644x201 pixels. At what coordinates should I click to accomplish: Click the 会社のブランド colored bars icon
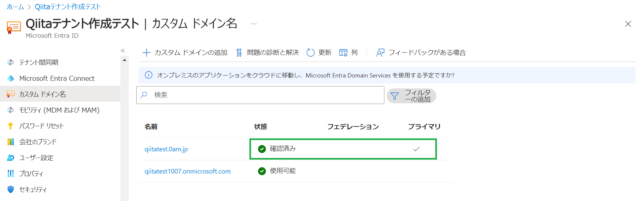coord(11,142)
